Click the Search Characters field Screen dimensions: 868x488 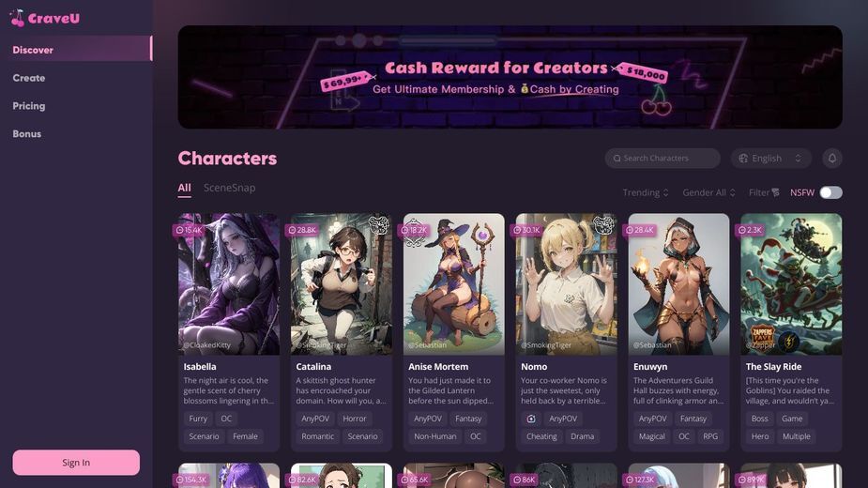pos(662,159)
